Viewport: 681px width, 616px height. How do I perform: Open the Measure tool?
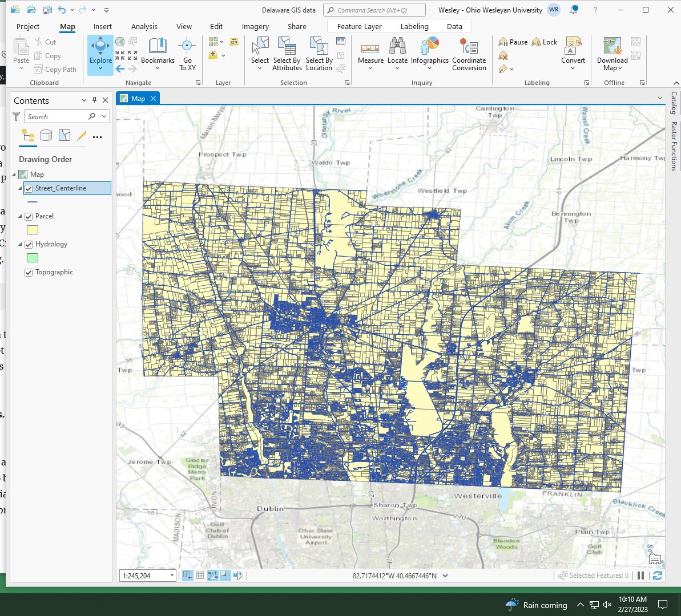[370, 51]
